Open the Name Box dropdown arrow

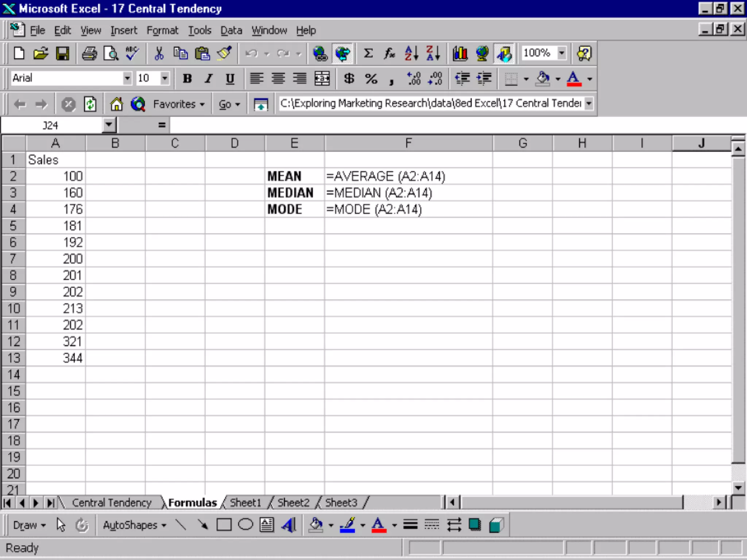coord(108,125)
